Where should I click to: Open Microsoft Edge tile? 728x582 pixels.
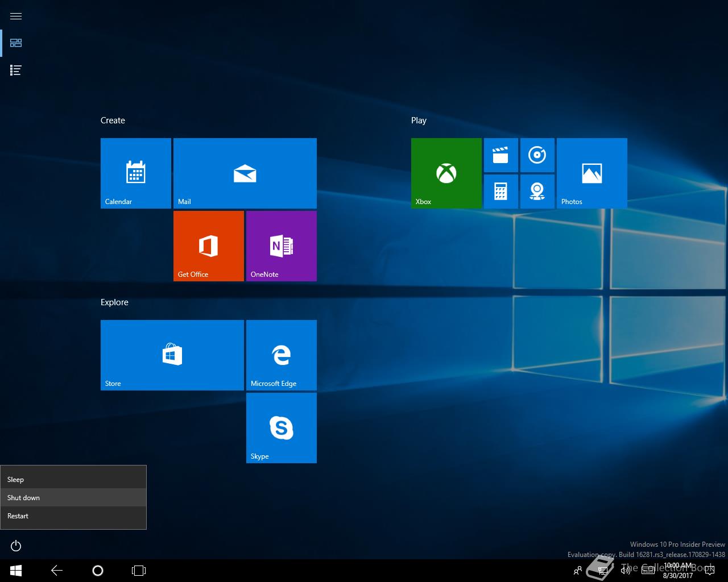[x=281, y=355]
